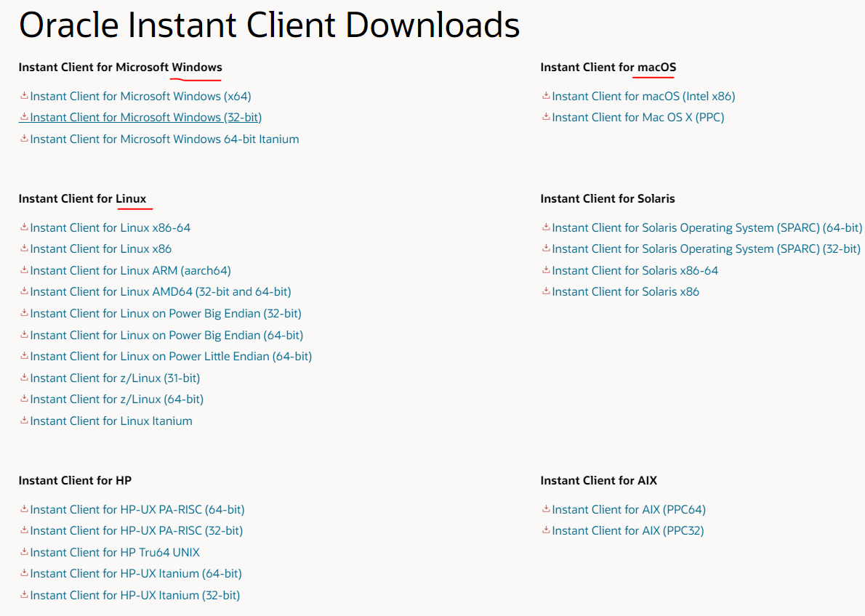The height and width of the screenshot is (616, 865).
Task: Click download icon beside Power Big Endian (64-bit)
Action: click(24, 334)
